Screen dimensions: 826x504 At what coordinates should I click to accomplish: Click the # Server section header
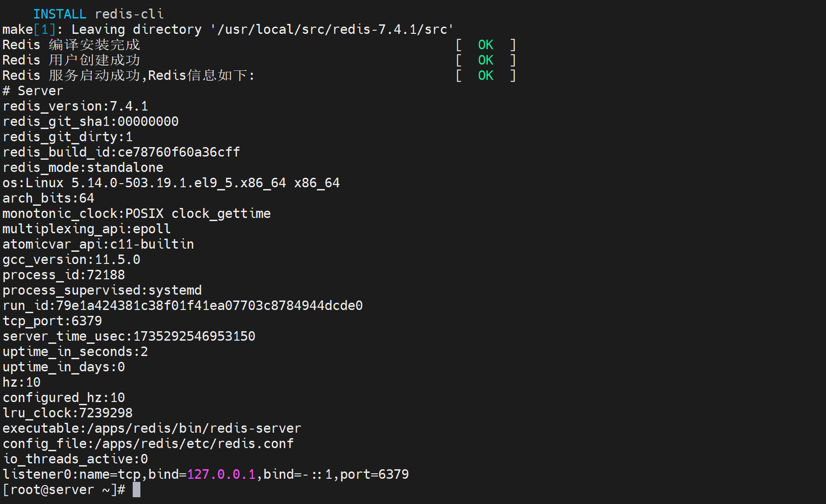[33, 91]
